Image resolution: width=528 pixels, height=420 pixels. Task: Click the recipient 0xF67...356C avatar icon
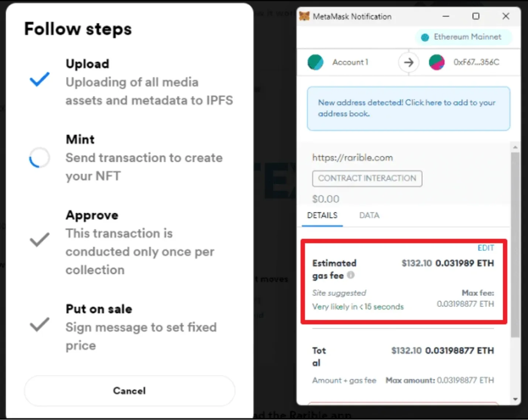pyautogui.click(x=437, y=62)
